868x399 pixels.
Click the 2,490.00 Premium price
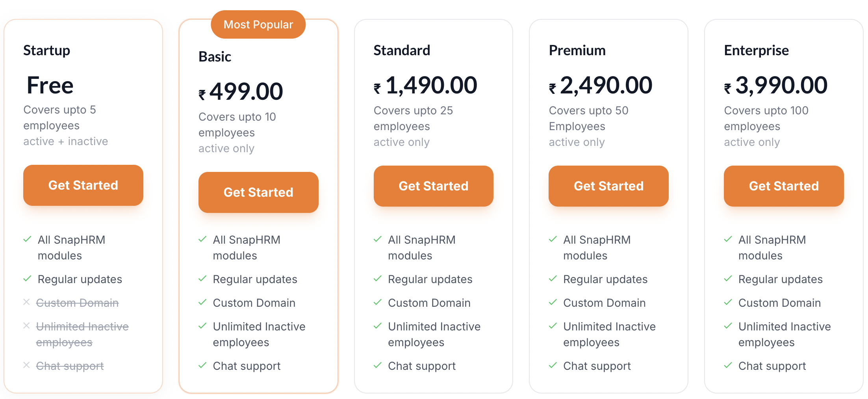click(x=606, y=85)
